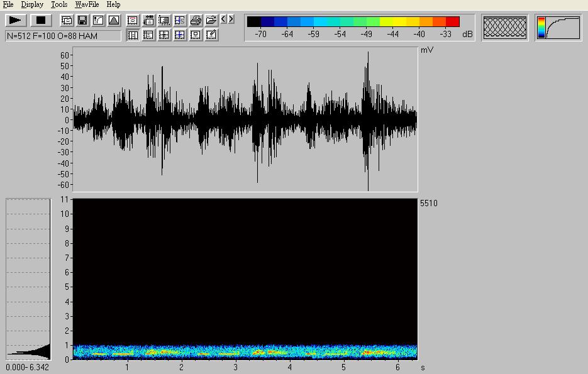Click the overlapping windows icon beside Stop

pos(67,20)
